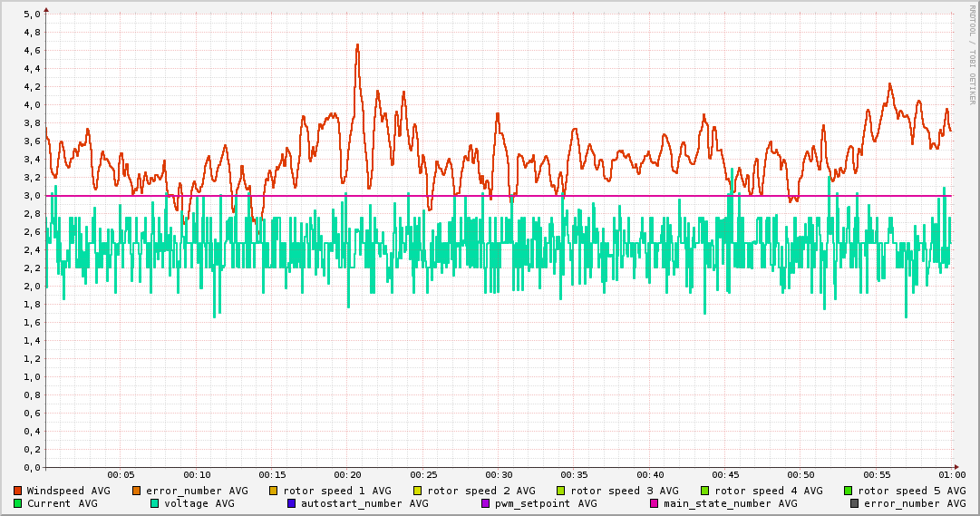Click the rotor speed 3 AVG color box
Screen dimensions: 980x516
click(561, 491)
